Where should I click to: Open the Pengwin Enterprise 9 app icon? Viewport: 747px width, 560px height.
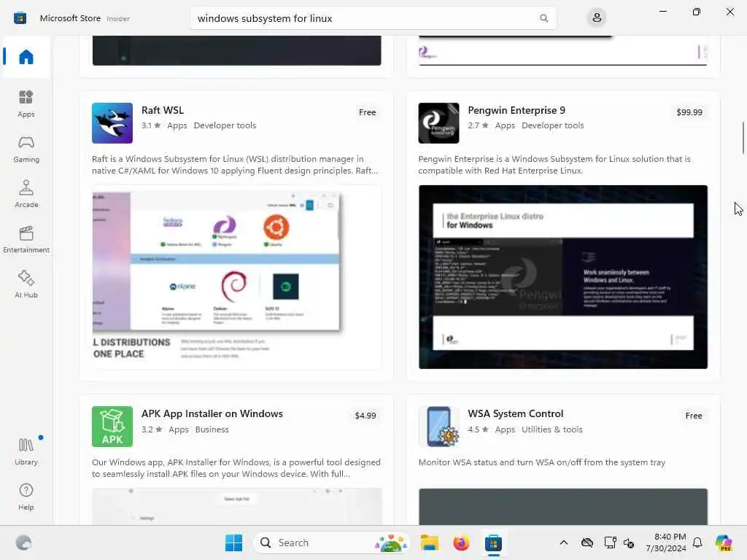click(438, 122)
